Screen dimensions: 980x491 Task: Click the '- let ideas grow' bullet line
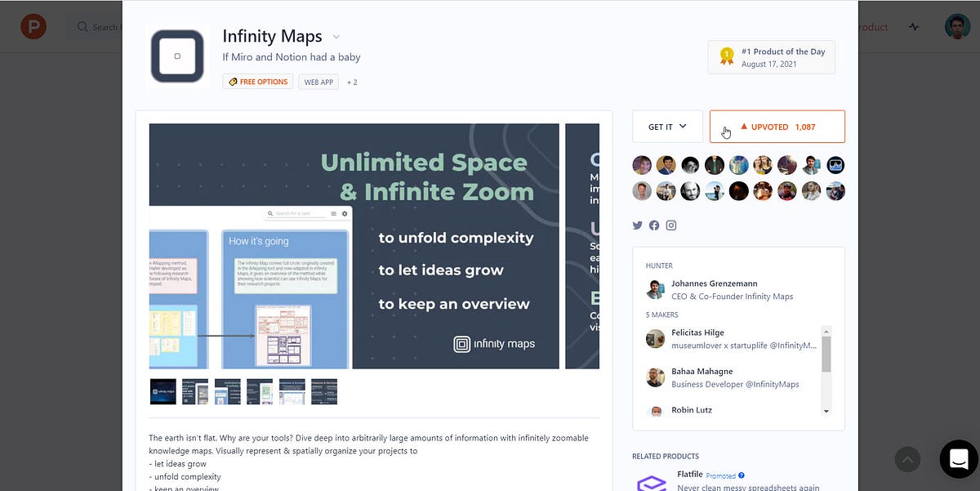pyautogui.click(x=177, y=464)
